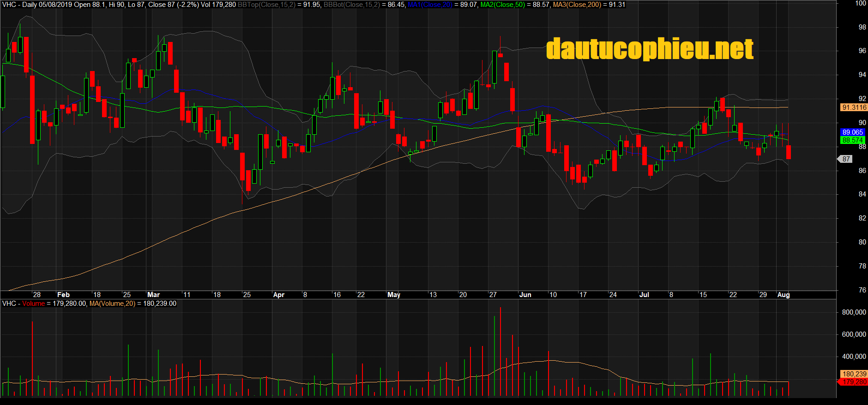This screenshot has width=868, height=405.
Task: Click the 800,000 volume axis label
Action: coord(854,312)
